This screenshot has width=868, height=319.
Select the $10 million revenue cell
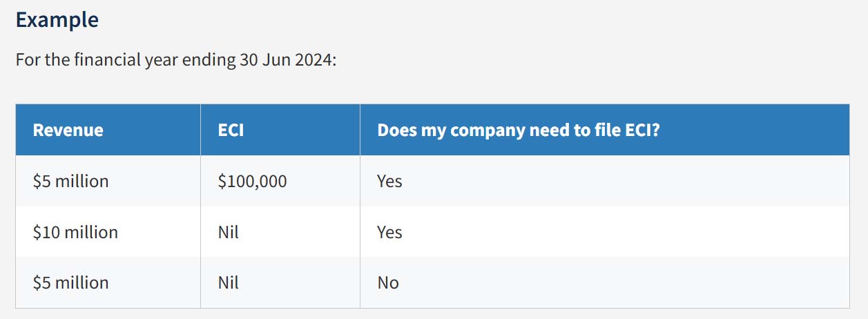(x=75, y=232)
